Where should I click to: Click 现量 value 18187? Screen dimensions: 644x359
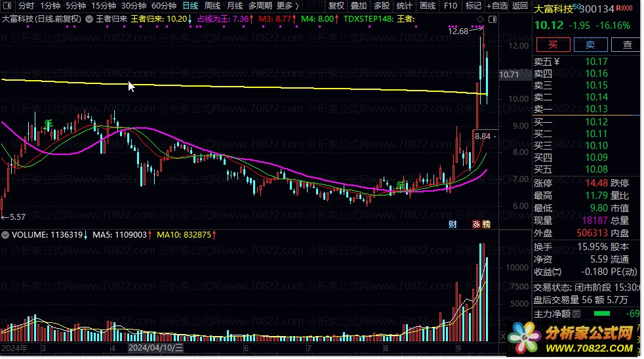(x=595, y=221)
